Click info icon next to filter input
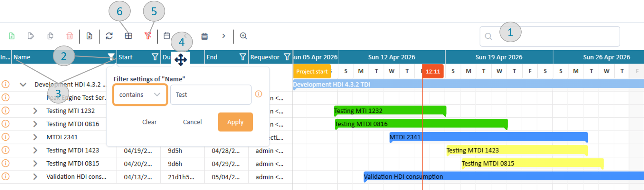 259,94
